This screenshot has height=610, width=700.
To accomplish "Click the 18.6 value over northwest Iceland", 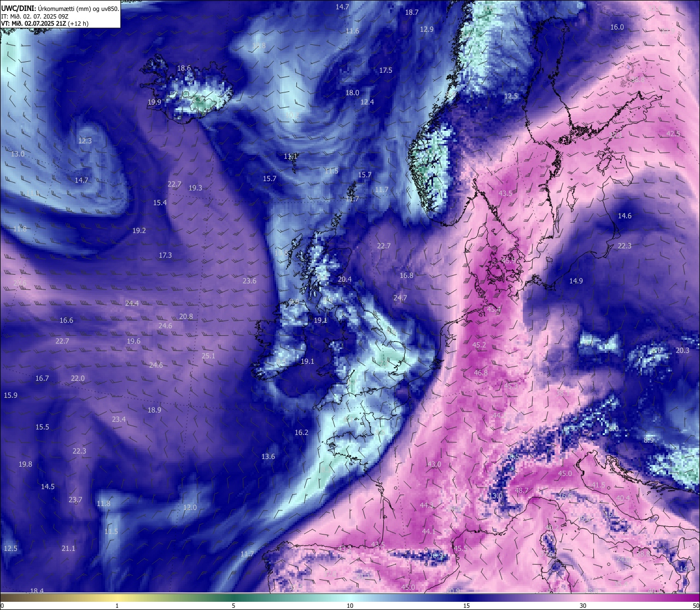I will click(184, 68).
